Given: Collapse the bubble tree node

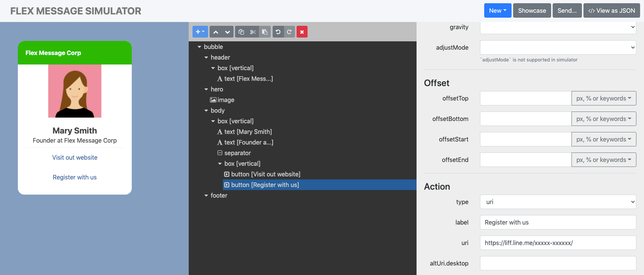Looking at the screenshot, I should pyautogui.click(x=199, y=47).
